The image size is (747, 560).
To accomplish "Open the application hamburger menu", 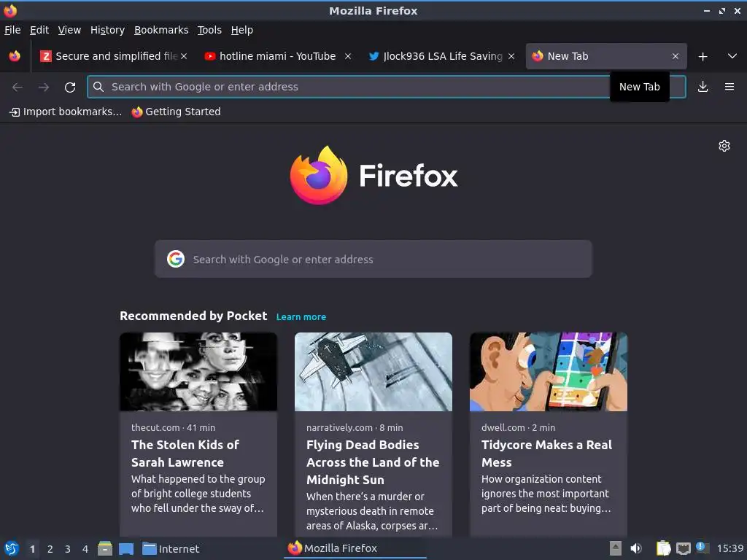I will 729,87.
